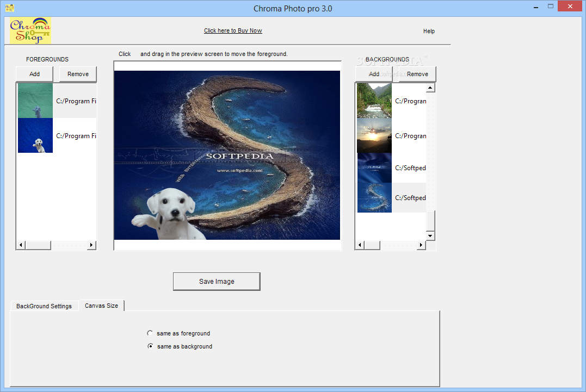The width and height of the screenshot is (586, 392).
Task: Choose the S-shaped island background thumbnail
Action: tap(374, 198)
